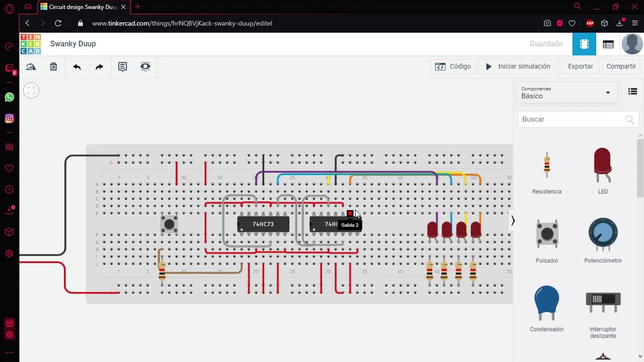Image resolution: width=644 pixels, height=362 pixels.
Task: Pick the Pulsador component from panel
Action: point(547,240)
